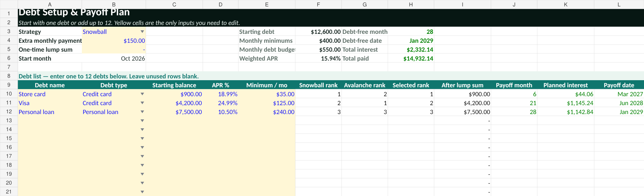Image resolution: width=644 pixels, height=196 pixels.
Task: Open the debt type dropdown in row 13
Action: (142, 121)
